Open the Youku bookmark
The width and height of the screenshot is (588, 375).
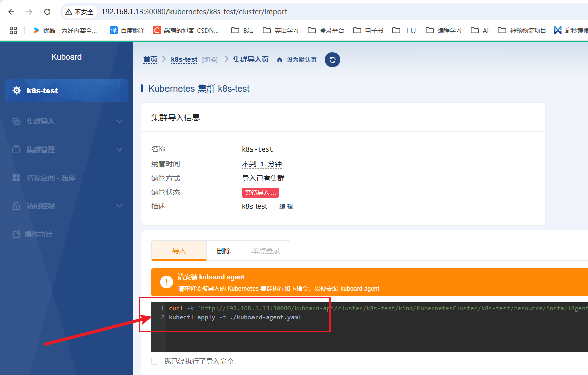[x=64, y=30]
